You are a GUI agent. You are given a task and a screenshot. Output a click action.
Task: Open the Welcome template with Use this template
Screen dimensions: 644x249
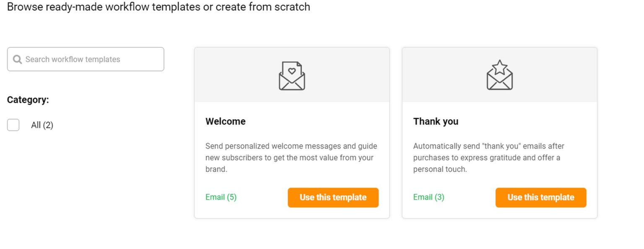(x=333, y=197)
